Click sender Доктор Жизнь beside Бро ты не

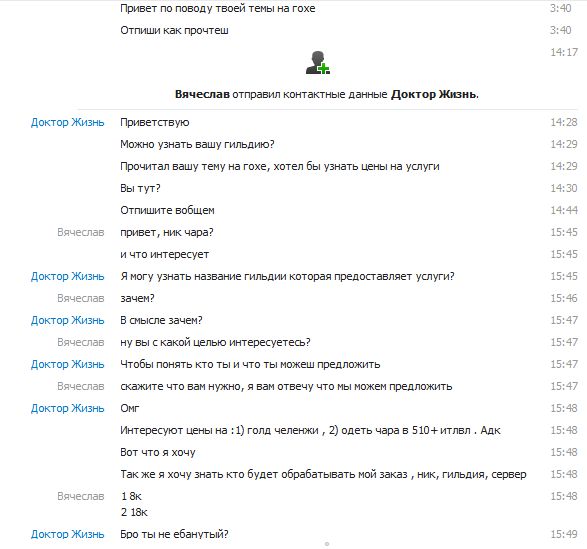[x=67, y=534]
